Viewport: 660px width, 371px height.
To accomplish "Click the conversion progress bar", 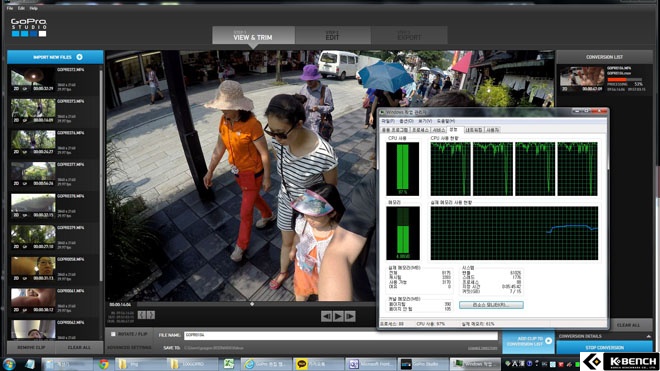I will pyautogui.click(x=625, y=79).
